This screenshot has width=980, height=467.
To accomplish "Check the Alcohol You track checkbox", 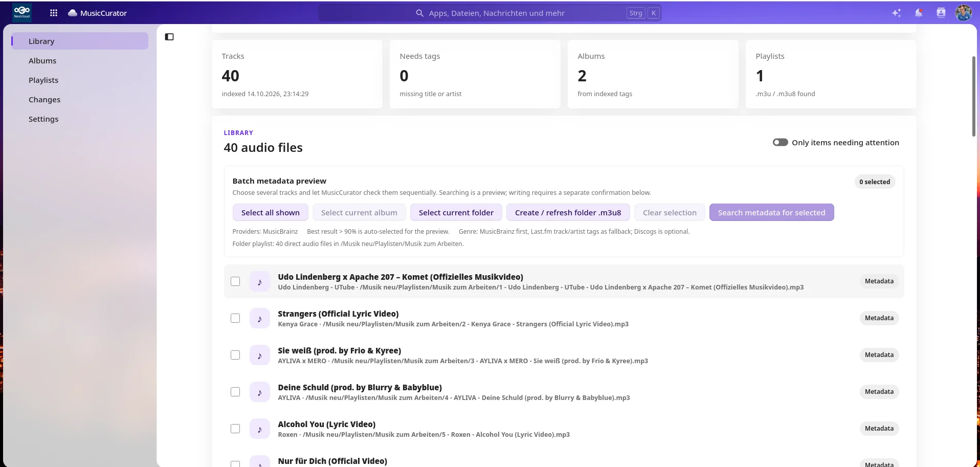I will click(235, 429).
